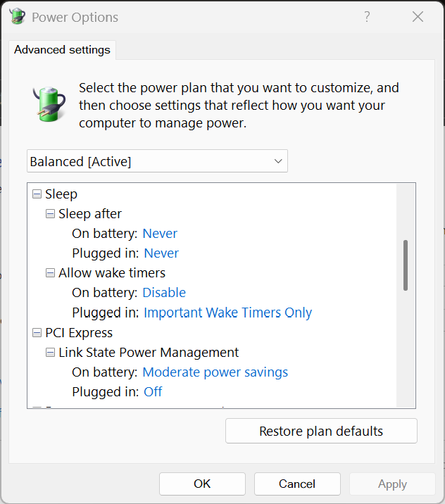Collapse the Sleep tree node
This screenshot has width=445, height=504.
coord(37,194)
